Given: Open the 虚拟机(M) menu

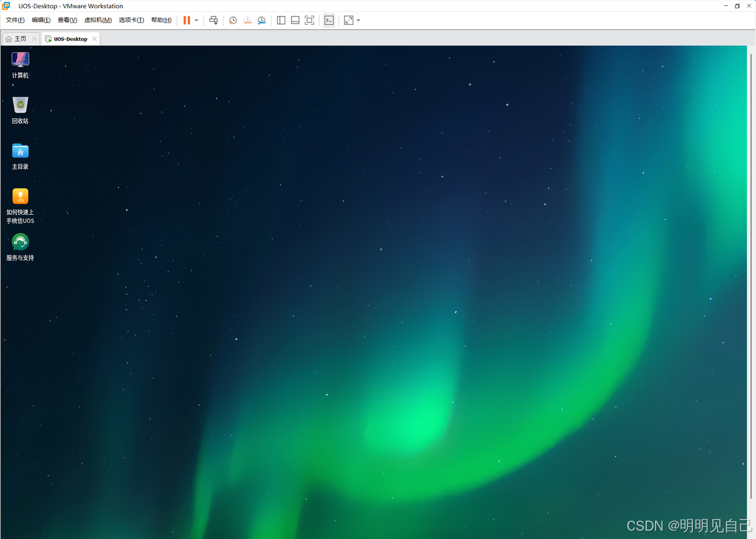Looking at the screenshot, I should point(98,20).
